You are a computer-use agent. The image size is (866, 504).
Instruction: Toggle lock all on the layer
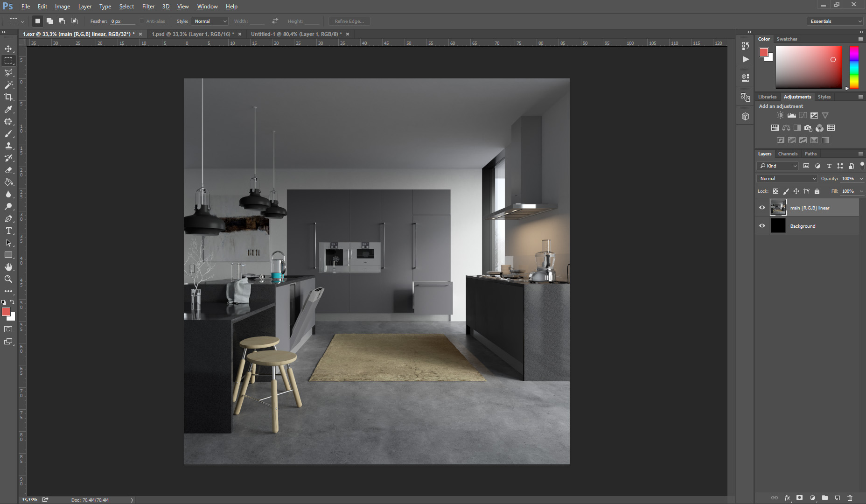[817, 191]
